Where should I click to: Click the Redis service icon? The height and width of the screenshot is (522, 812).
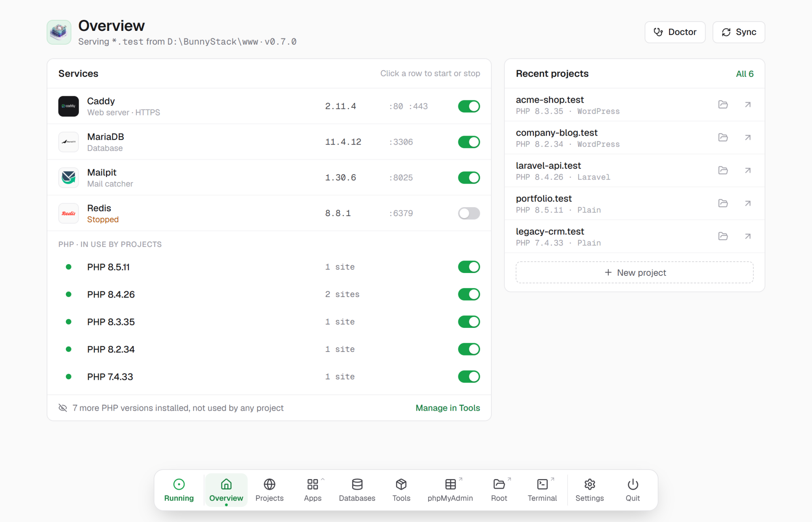[x=69, y=213]
